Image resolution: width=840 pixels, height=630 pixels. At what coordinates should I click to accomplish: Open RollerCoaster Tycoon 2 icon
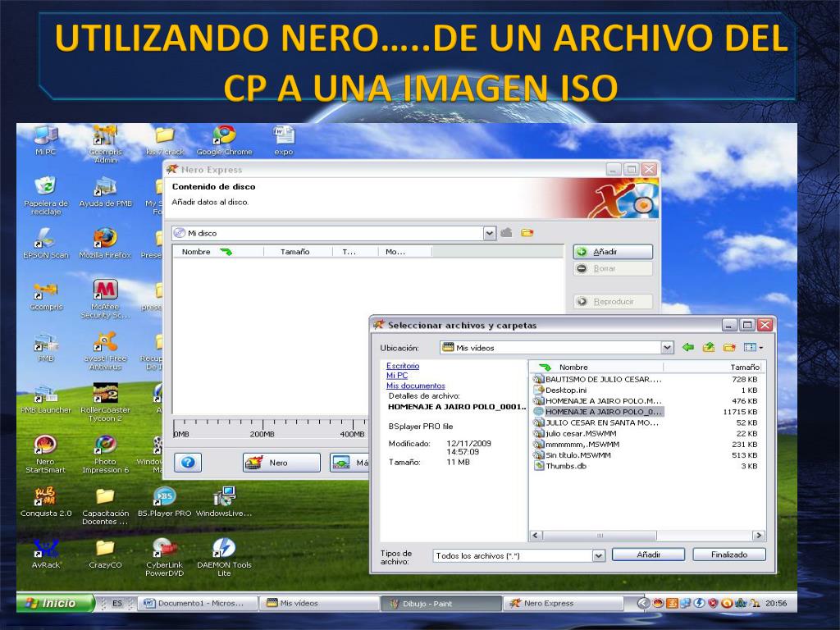coord(105,402)
